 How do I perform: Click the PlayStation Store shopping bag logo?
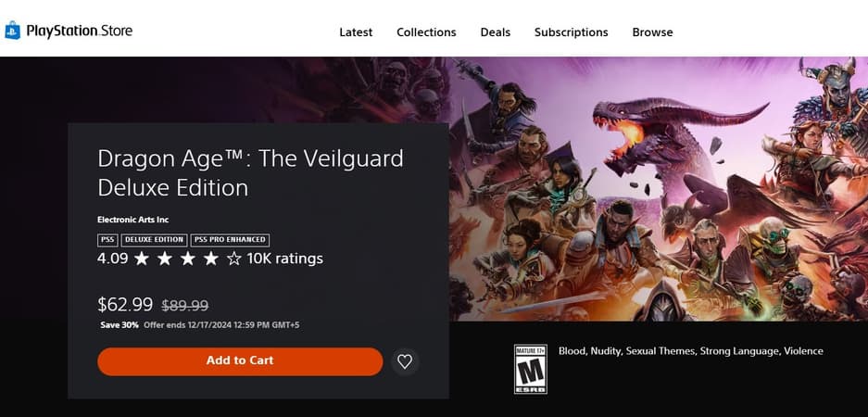pos(12,32)
